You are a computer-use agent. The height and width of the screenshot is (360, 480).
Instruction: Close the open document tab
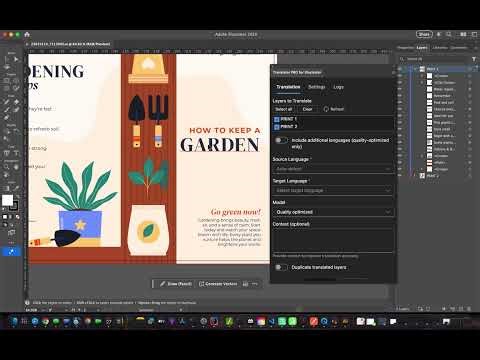27,44
